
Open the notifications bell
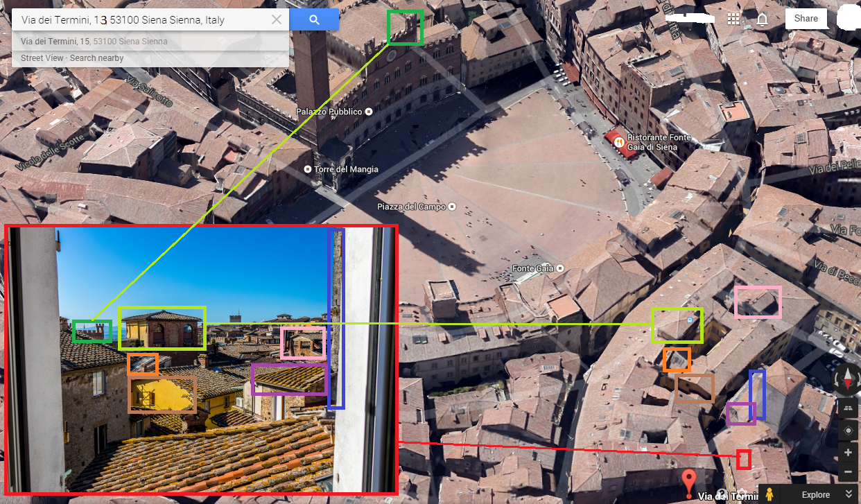point(762,19)
